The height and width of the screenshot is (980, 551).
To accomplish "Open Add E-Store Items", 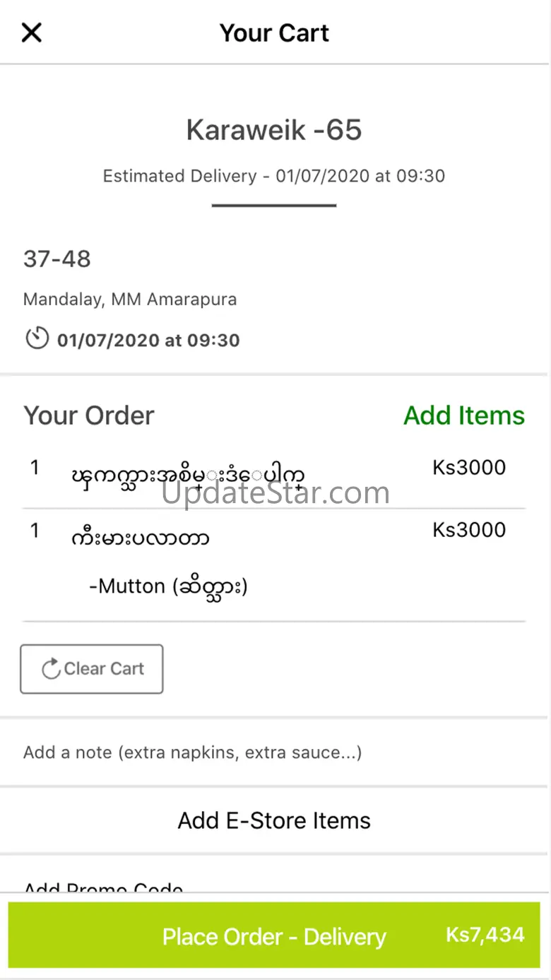I will point(274,820).
